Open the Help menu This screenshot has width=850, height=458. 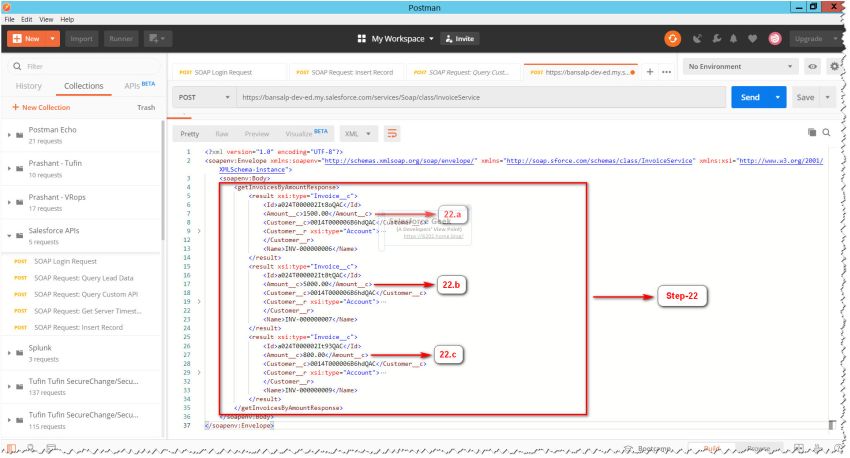pyautogui.click(x=67, y=19)
